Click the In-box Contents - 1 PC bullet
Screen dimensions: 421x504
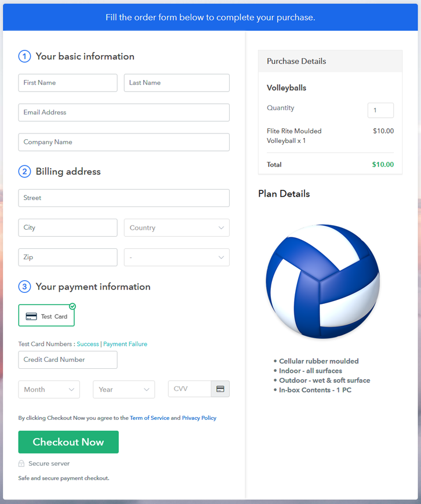(x=315, y=390)
